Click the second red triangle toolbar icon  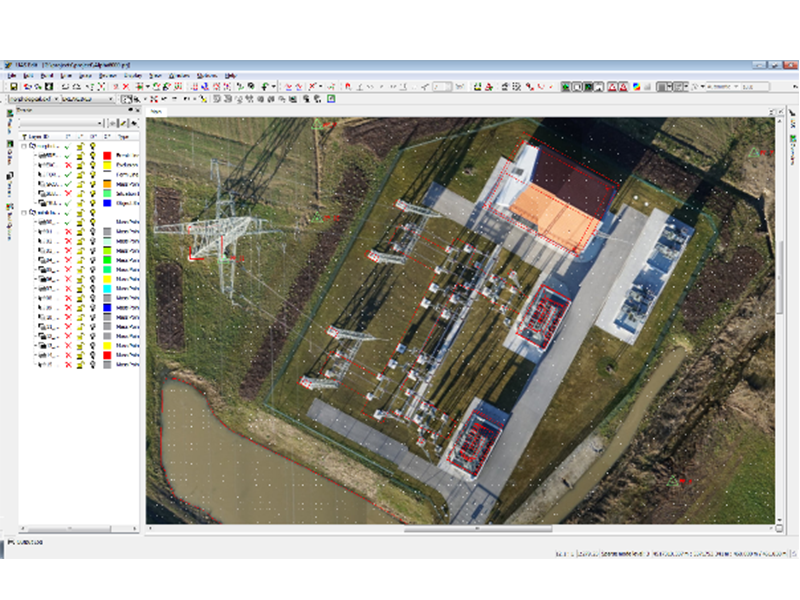(623, 87)
